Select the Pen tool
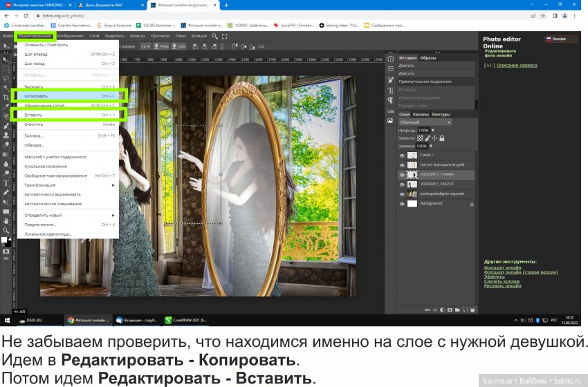The image size is (588, 387). 6,193
